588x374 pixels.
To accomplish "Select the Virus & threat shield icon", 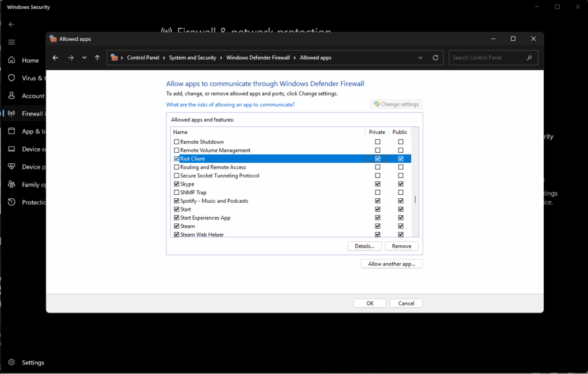I will (x=11, y=78).
